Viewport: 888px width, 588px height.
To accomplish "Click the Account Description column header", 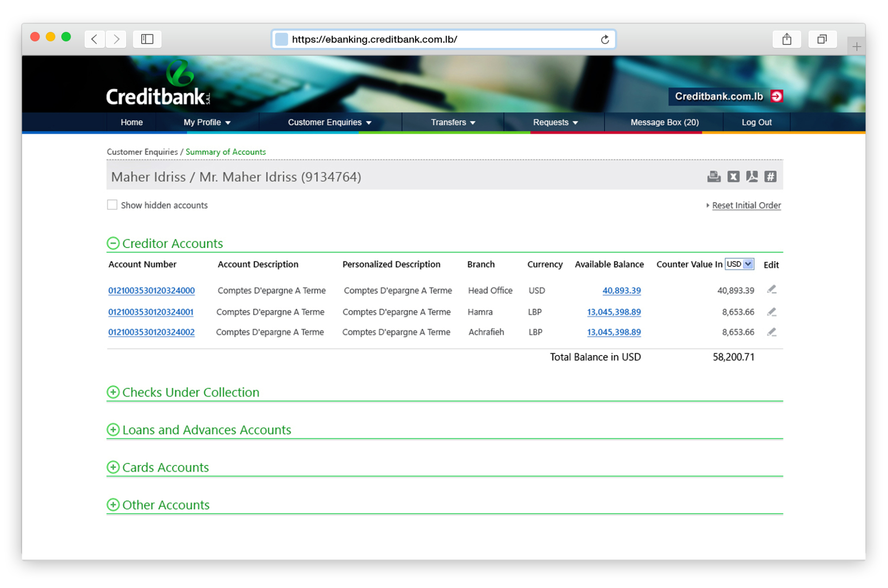I will pyautogui.click(x=258, y=264).
